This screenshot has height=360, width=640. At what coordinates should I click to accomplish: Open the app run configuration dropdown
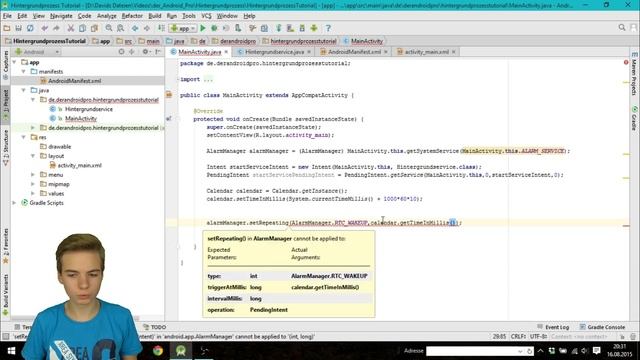tap(183, 28)
